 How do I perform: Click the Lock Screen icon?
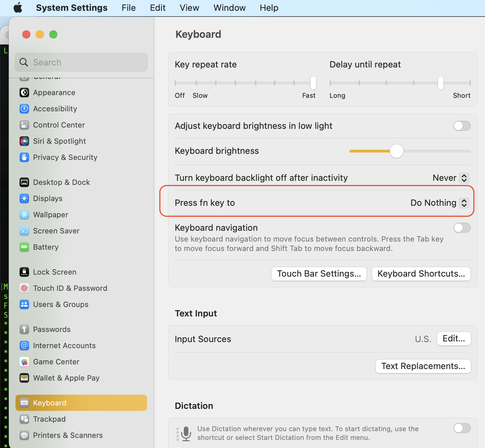coord(24,272)
